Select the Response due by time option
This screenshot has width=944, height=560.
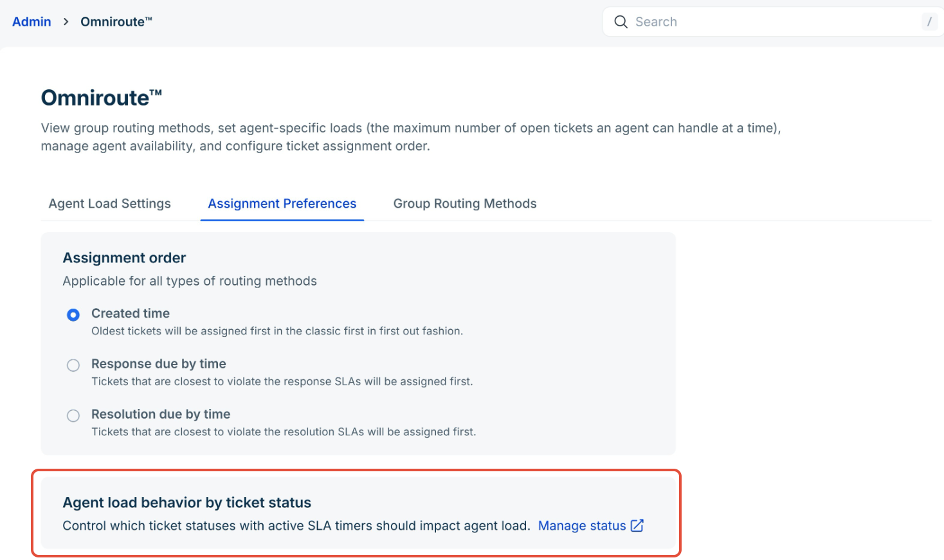click(73, 365)
